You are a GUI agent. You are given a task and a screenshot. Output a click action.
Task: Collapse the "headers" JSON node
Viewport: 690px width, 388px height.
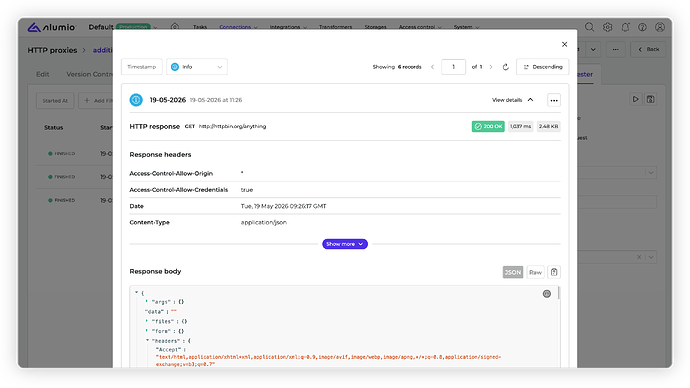[x=147, y=340]
